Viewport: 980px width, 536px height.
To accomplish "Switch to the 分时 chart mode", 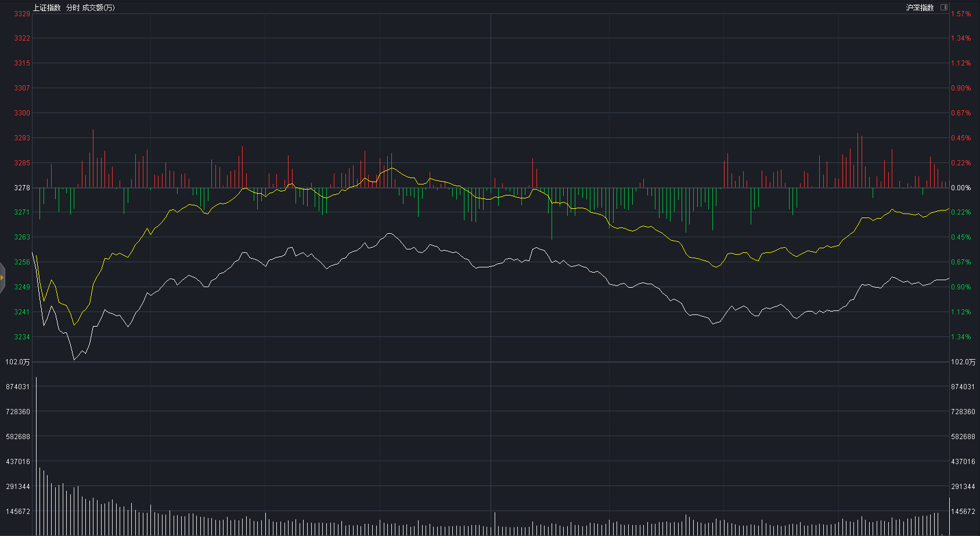I will [x=73, y=8].
